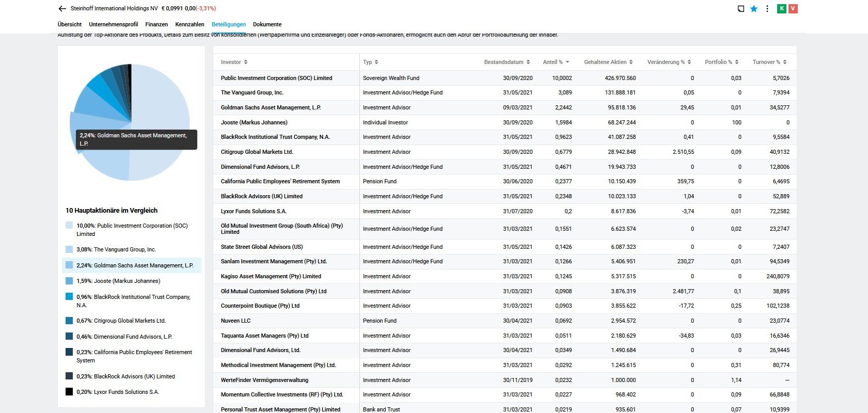Click BlackRock Institutional Trust Company, N.A. row
The height and width of the screenshot is (413, 868).
point(504,137)
